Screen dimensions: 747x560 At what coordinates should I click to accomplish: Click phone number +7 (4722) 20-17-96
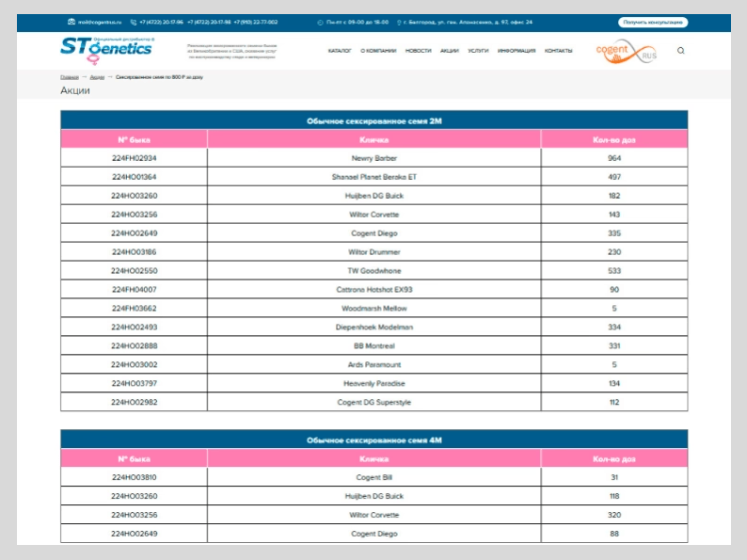tap(161, 22)
